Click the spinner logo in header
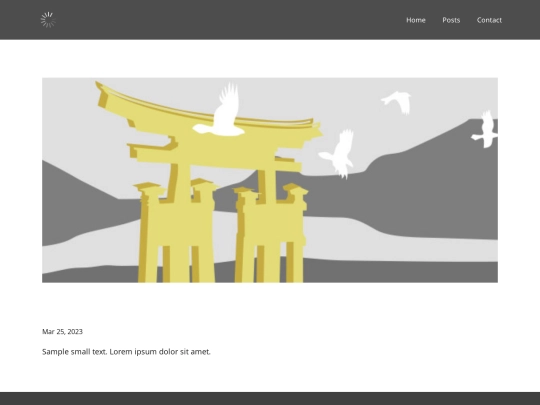The image size is (540, 405). pyautogui.click(x=48, y=20)
